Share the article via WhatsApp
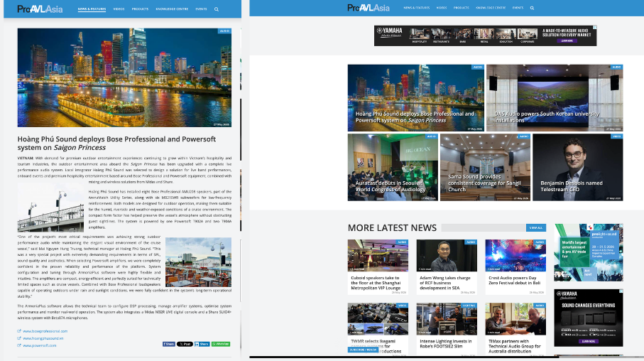The width and height of the screenshot is (644, 361). point(221,344)
